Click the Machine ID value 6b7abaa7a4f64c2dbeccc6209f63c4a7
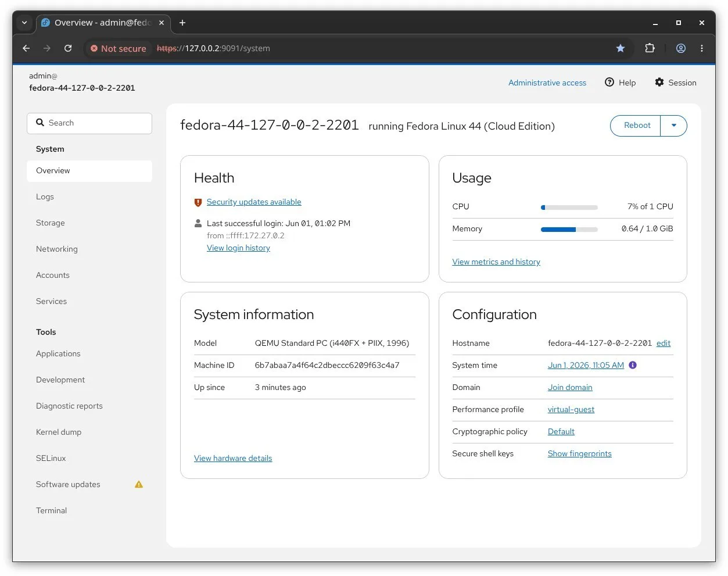The height and width of the screenshot is (576, 728). click(327, 366)
